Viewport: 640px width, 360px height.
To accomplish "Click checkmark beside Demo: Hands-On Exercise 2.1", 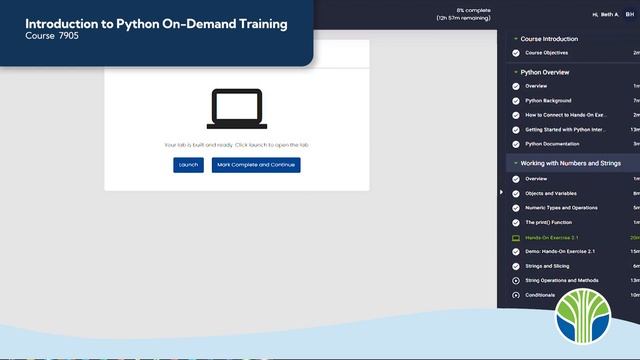I will coord(516,252).
